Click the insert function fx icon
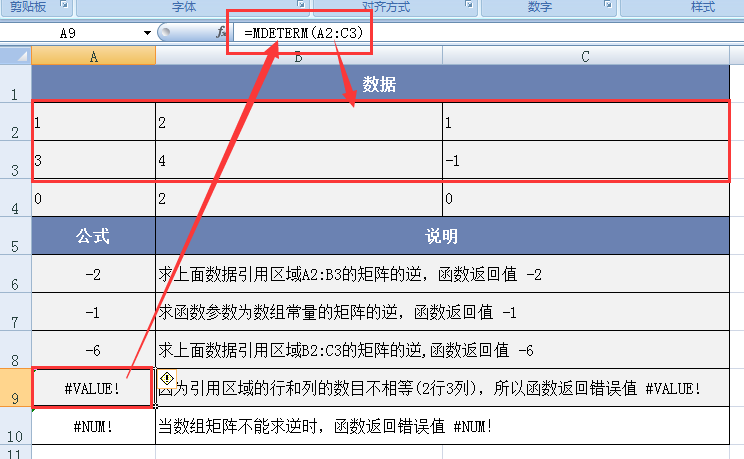This screenshot has width=744, height=459. click(221, 32)
